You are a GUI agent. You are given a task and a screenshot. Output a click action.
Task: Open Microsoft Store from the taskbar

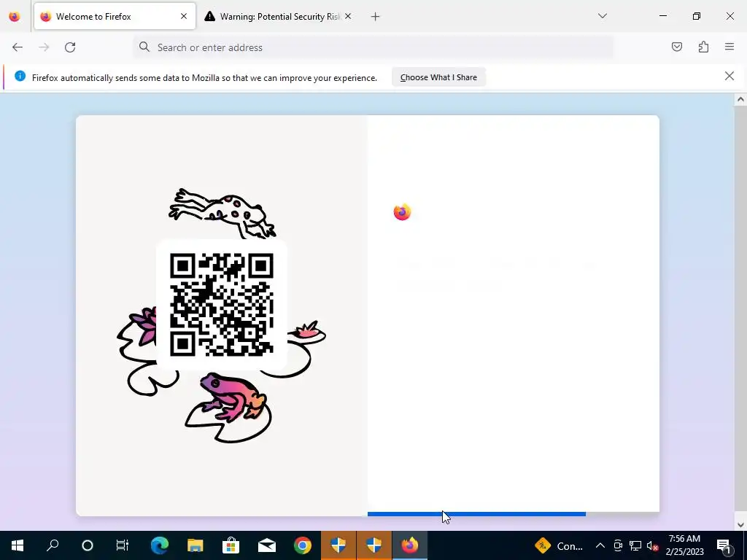pos(231,545)
